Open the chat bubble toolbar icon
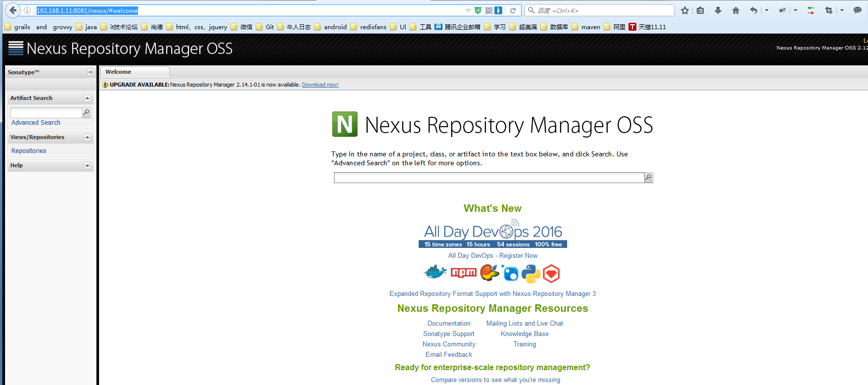The width and height of the screenshot is (868, 385). coord(858,10)
